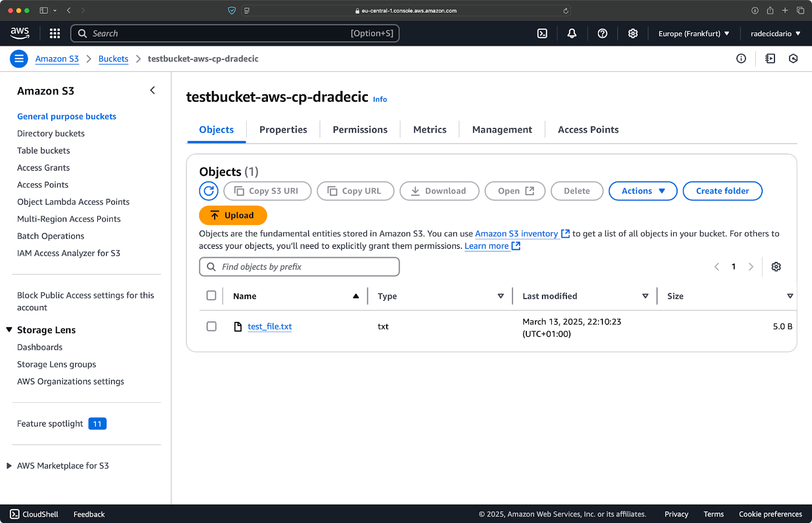Click the orange Upload button
Image resolution: width=812 pixels, height=523 pixels.
[233, 215]
